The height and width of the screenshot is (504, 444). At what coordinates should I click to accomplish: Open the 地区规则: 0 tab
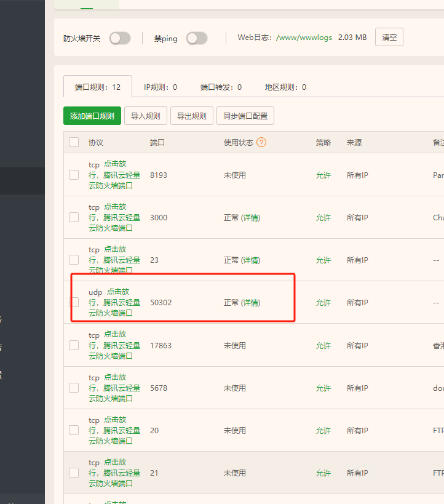point(285,87)
